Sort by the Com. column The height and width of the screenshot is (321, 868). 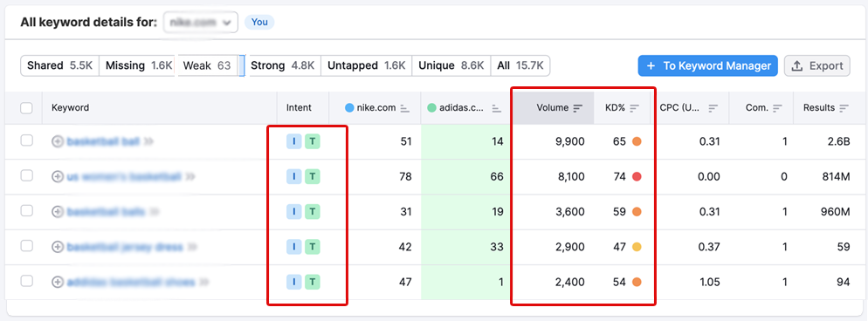tap(778, 108)
